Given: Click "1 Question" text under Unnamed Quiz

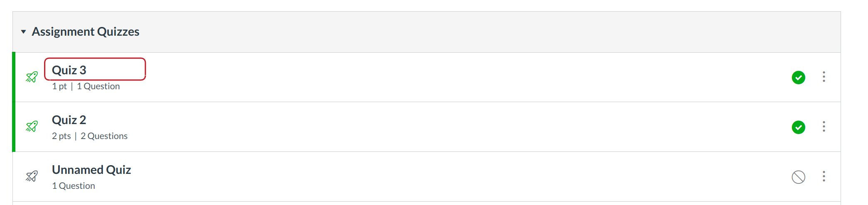Looking at the screenshot, I should coord(74,186).
